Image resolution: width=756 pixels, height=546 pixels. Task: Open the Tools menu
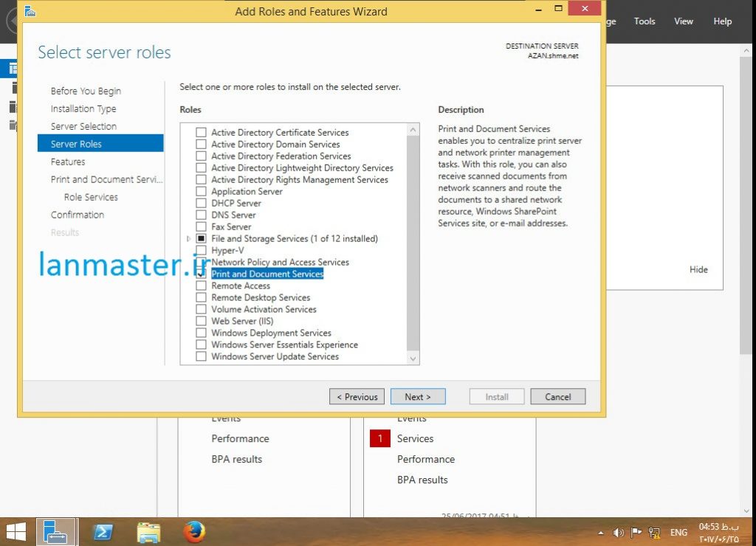click(x=644, y=21)
